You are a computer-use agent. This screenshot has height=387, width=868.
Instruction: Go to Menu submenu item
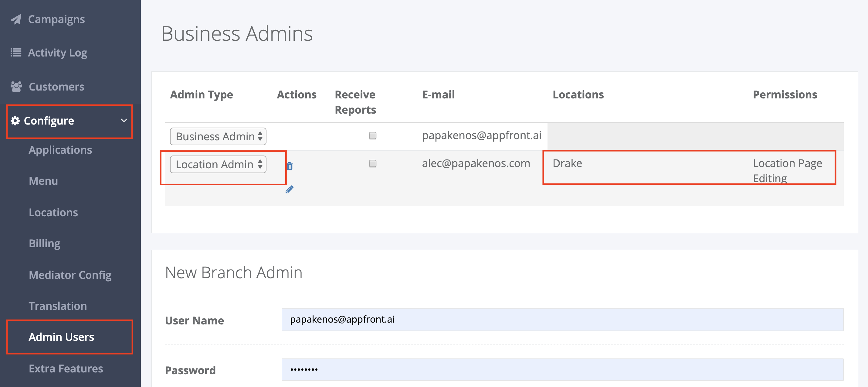coord(43,181)
